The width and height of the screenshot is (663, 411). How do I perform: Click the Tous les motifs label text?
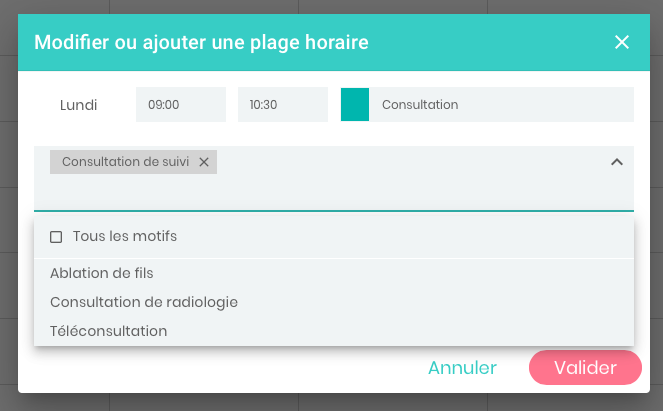coord(125,237)
